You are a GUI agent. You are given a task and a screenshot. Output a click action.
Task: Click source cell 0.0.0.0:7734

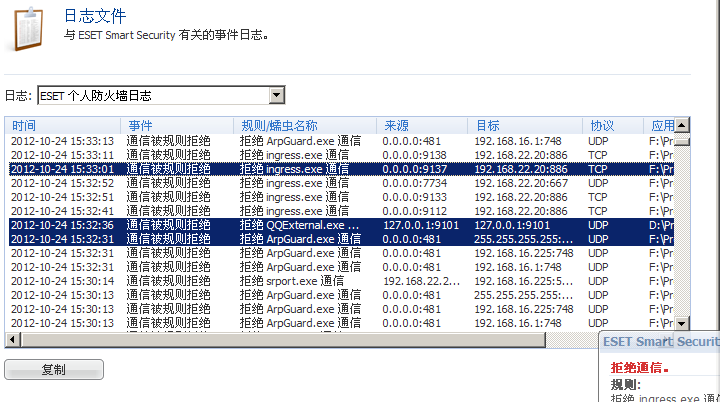[x=414, y=183]
